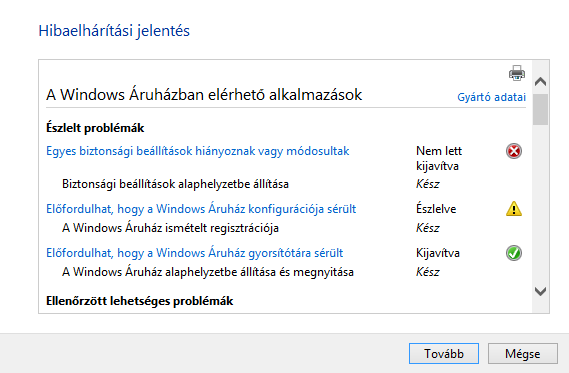Click the 'Észlelt problémák' section heading
569x373 pixels.
[95, 128]
